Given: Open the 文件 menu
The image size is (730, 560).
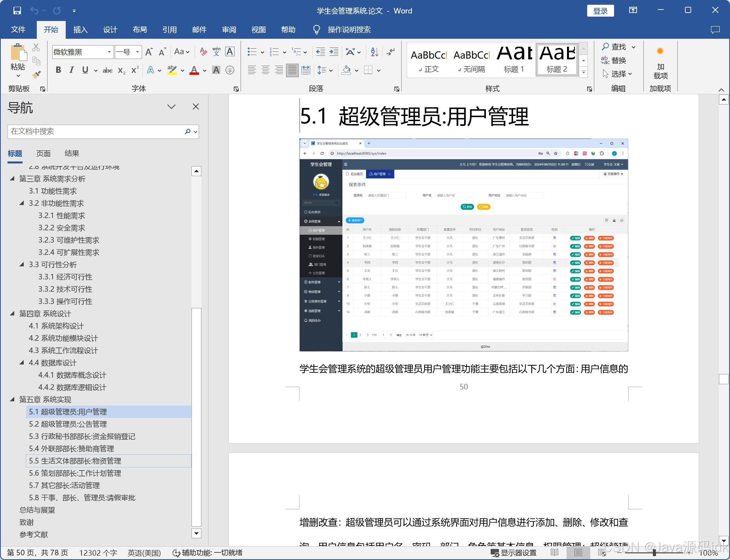Looking at the screenshot, I should 18,30.
